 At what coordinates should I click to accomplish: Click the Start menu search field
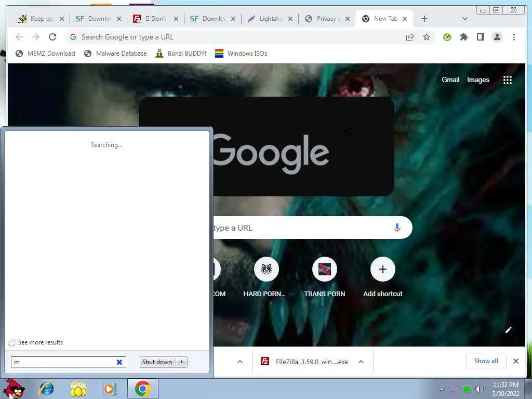pyautogui.click(x=69, y=362)
